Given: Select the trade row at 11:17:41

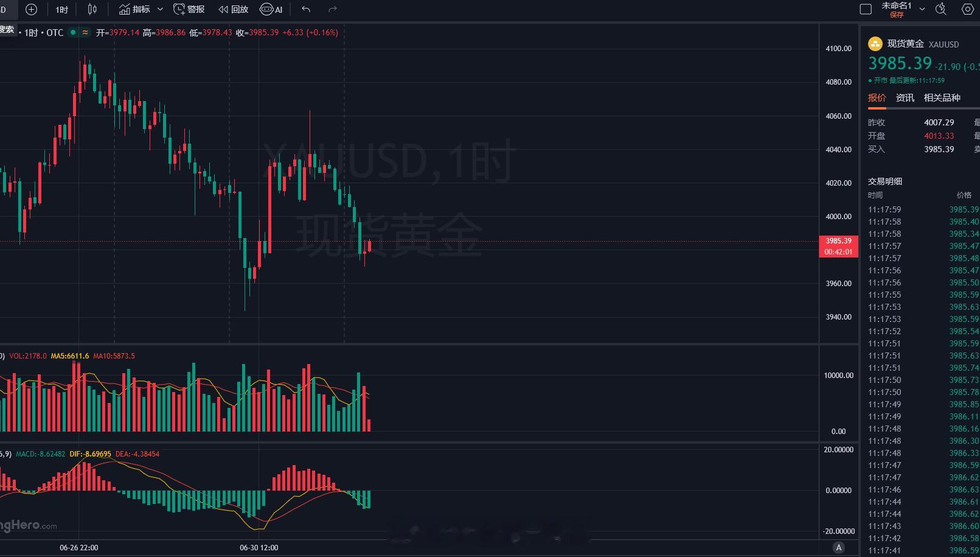Looking at the screenshot, I should [x=924, y=550].
